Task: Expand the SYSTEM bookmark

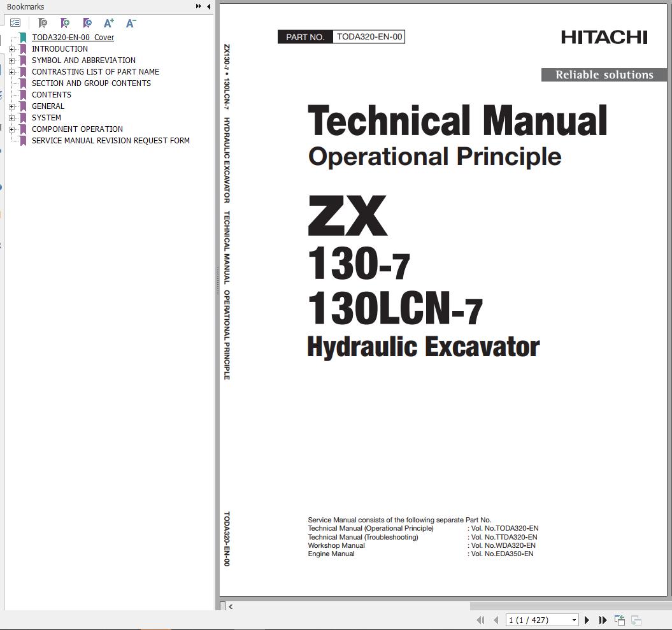Action: (11, 118)
